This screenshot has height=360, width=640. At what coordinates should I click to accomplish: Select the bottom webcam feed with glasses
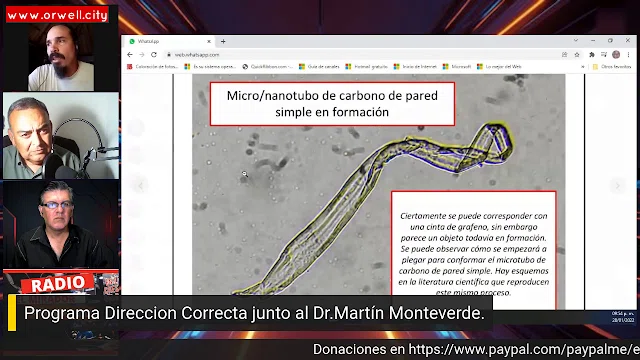click(x=61, y=224)
